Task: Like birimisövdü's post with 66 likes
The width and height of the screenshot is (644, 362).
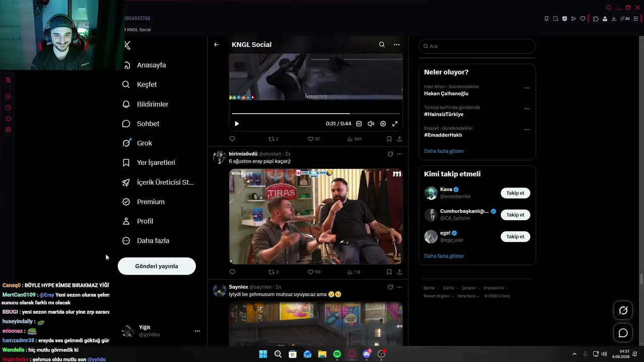Action: 314,272
